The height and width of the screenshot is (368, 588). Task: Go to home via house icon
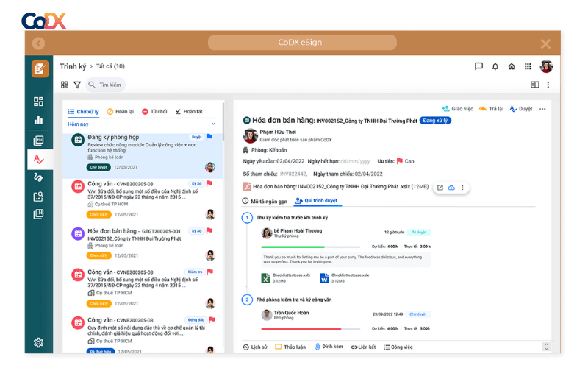click(x=512, y=66)
